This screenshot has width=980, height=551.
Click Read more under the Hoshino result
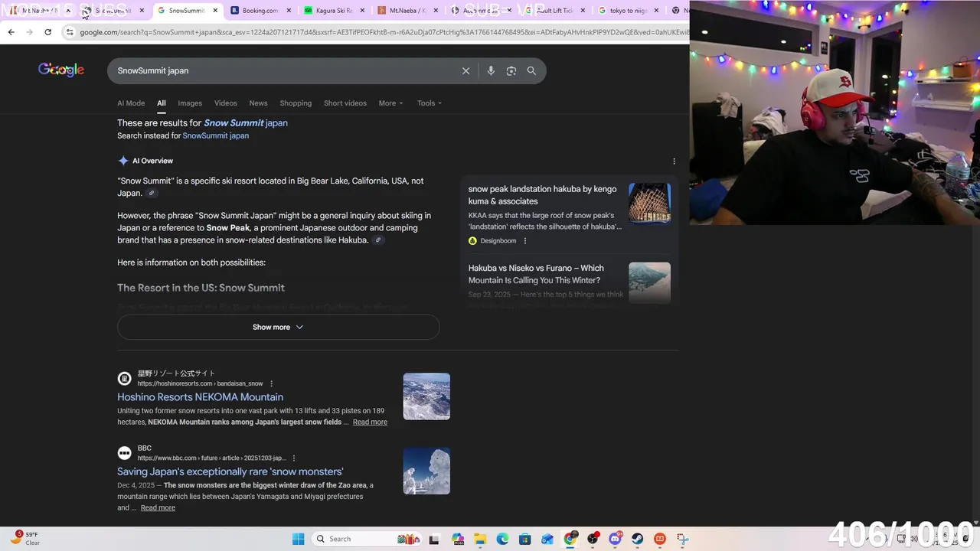coord(370,422)
